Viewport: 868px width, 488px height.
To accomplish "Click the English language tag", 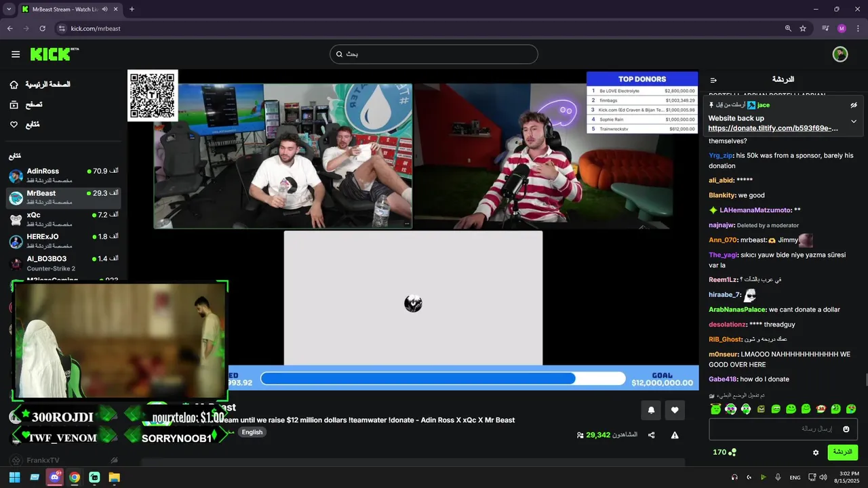I will 252,432.
